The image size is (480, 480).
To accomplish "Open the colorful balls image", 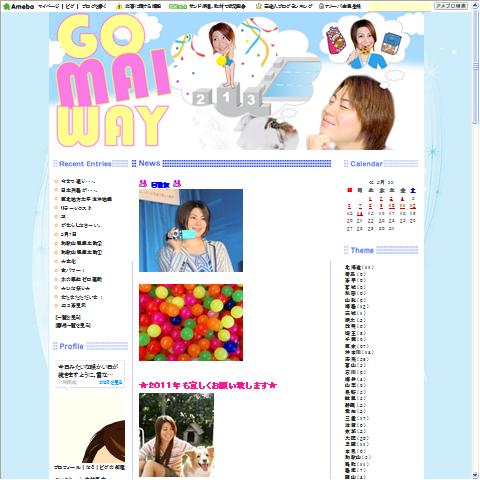I will point(191,322).
